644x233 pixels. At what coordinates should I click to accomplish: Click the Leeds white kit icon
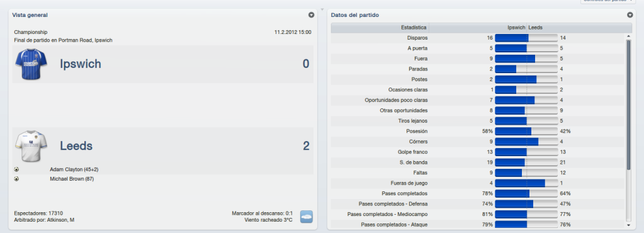[x=31, y=146]
